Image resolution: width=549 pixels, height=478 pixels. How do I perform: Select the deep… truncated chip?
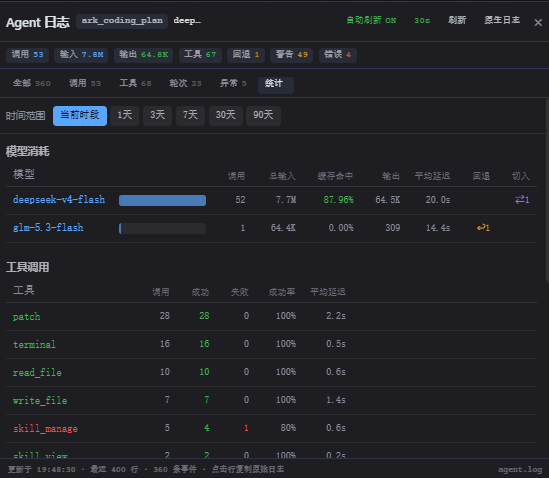pos(187,21)
